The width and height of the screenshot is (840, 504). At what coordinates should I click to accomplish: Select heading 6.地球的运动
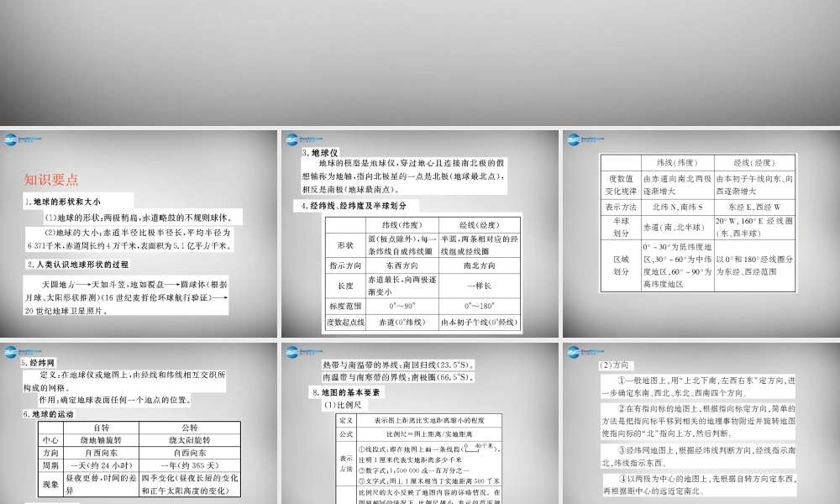[48, 414]
